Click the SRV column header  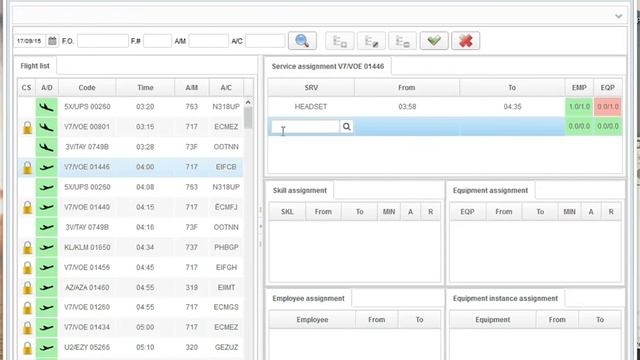(311, 88)
